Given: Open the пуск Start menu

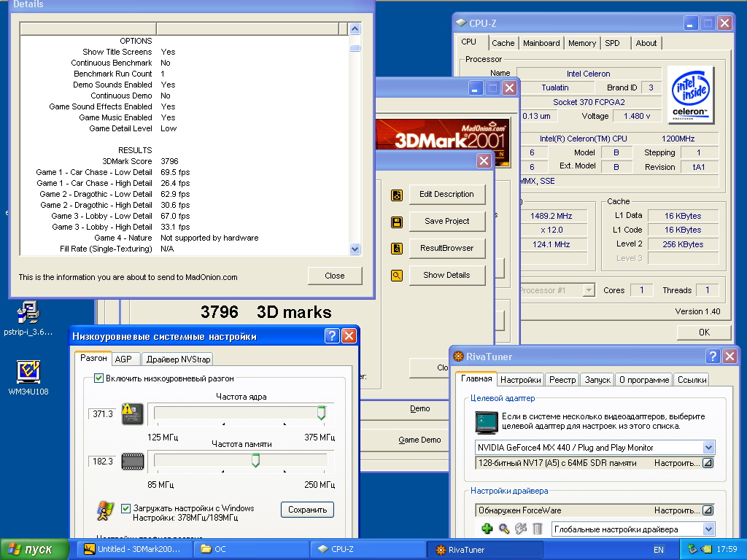Looking at the screenshot, I should point(35,550).
